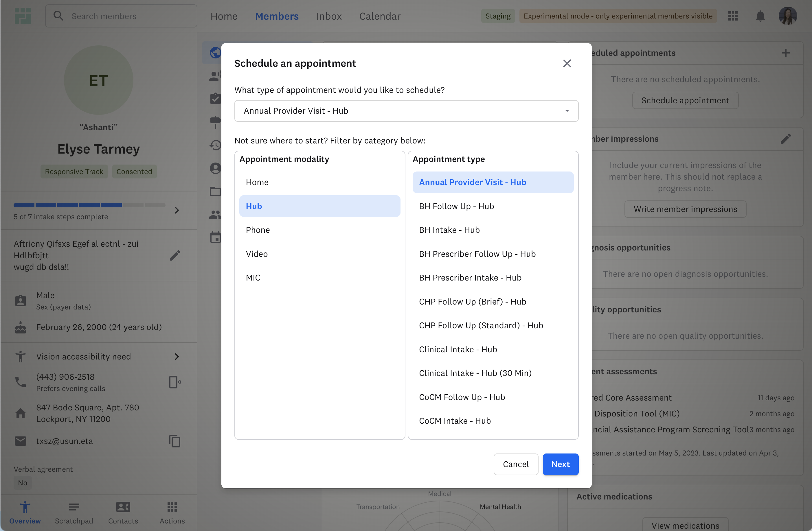Click the intake steps progress bar
The image size is (812, 531).
coord(89,205)
